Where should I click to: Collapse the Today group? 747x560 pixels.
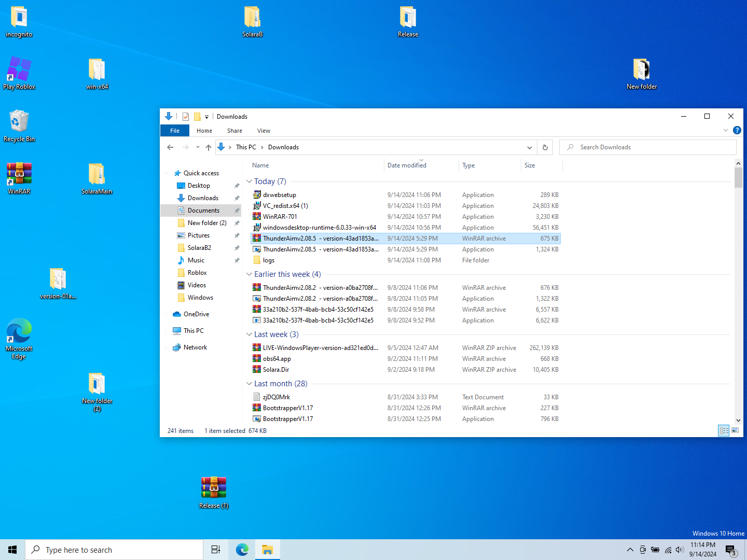coord(250,181)
